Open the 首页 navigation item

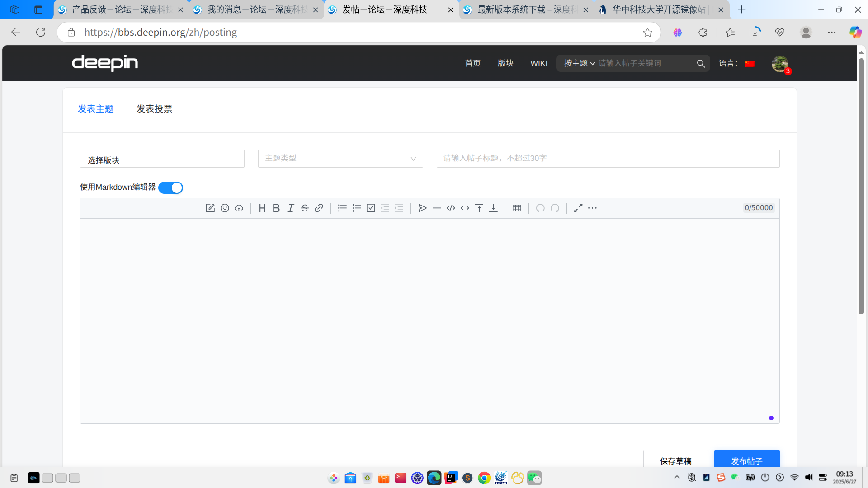click(x=473, y=63)
